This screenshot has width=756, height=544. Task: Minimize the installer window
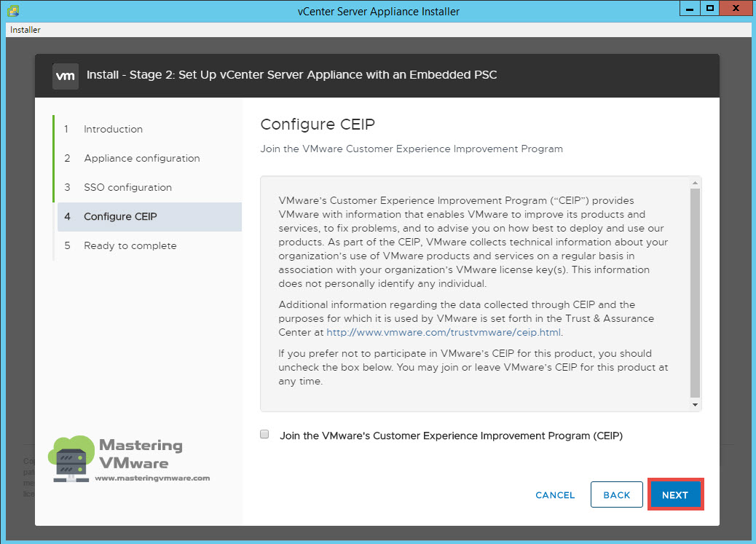[690, 8]
